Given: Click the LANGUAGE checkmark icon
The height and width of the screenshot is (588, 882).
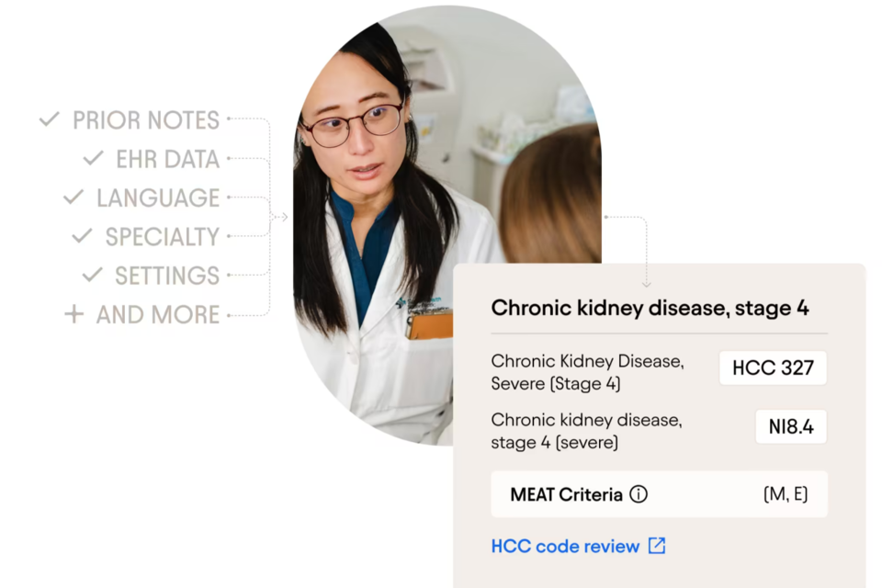Looking at the screenshot, I should tap(73, 198).
